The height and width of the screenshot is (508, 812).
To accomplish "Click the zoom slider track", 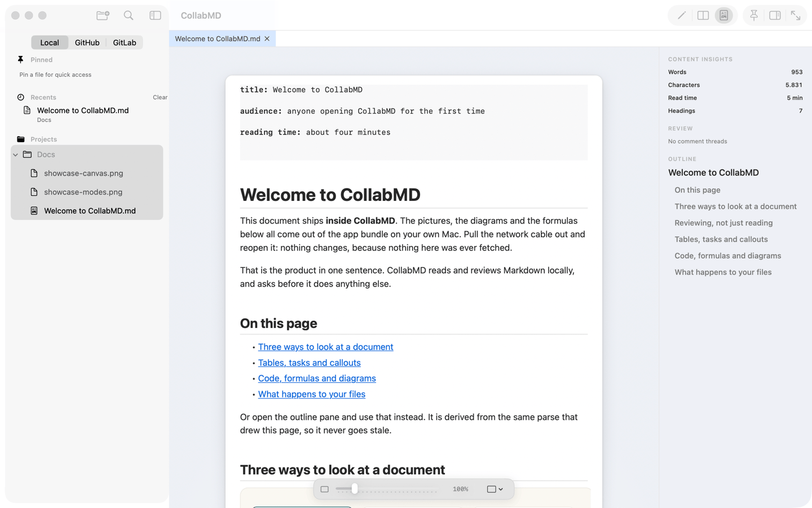I will pyautogui.click(x=386, y=489).
